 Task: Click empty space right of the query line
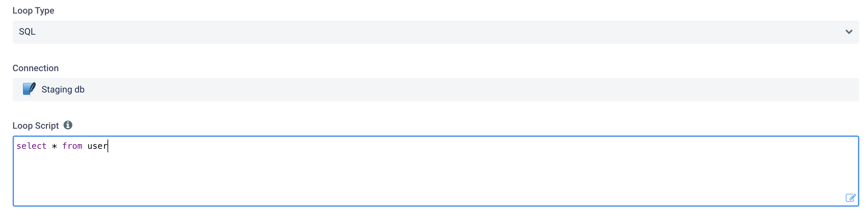tap(472, 146)
